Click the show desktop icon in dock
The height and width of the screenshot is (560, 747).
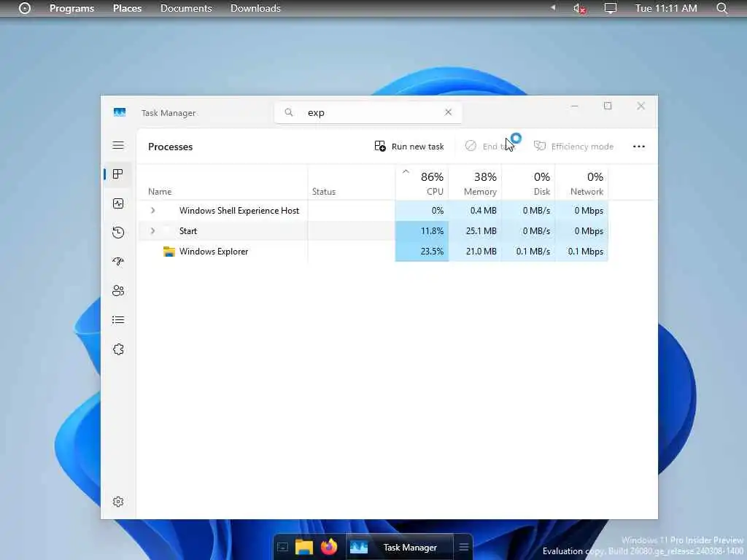282,548
